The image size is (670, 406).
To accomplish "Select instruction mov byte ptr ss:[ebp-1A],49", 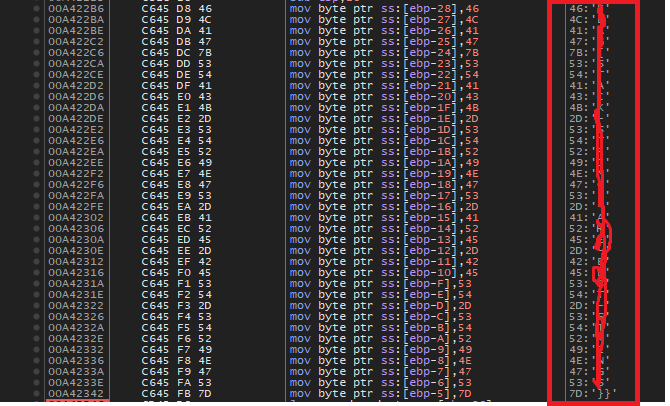I will tap(384, 163).
